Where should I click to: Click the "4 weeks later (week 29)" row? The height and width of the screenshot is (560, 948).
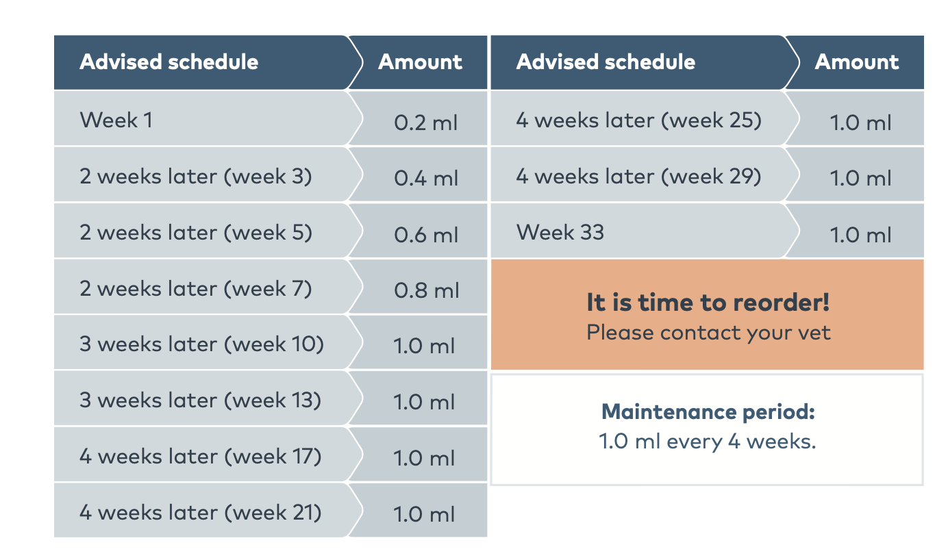[x=638, y=177]
